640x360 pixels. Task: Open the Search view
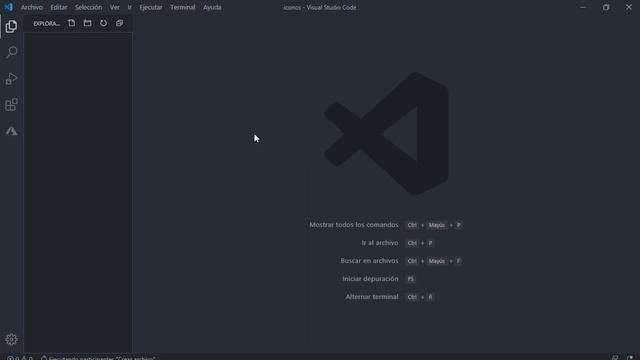[x=11, y=52]
